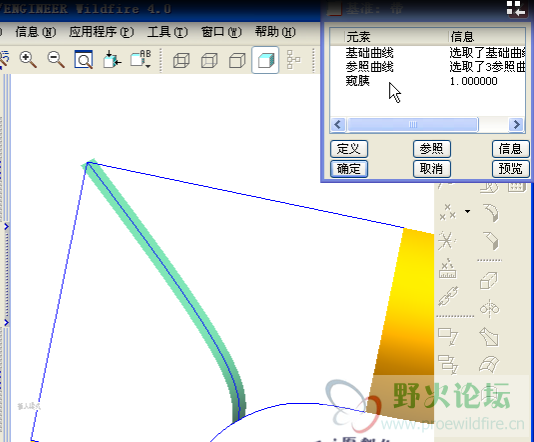Image resolution: width=534 pixels, height=442 pixels.
Task: Enable shaded display mode
Action: coord(265,60)
